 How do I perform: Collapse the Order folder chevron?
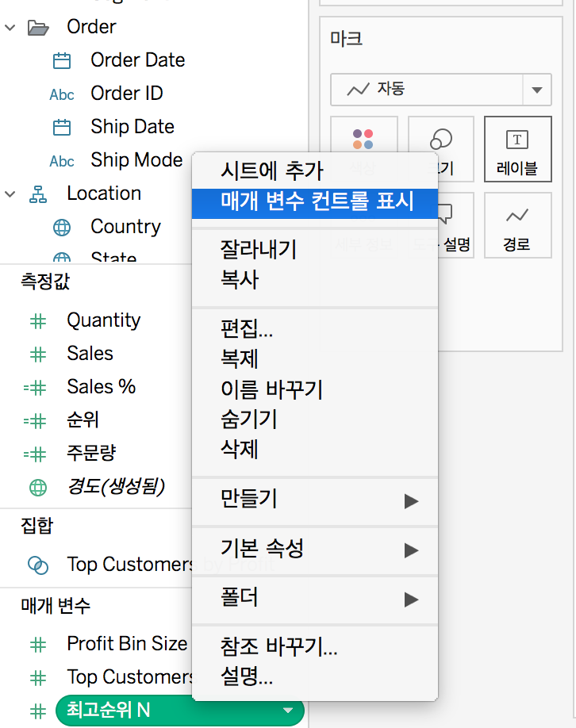point(10,28)
